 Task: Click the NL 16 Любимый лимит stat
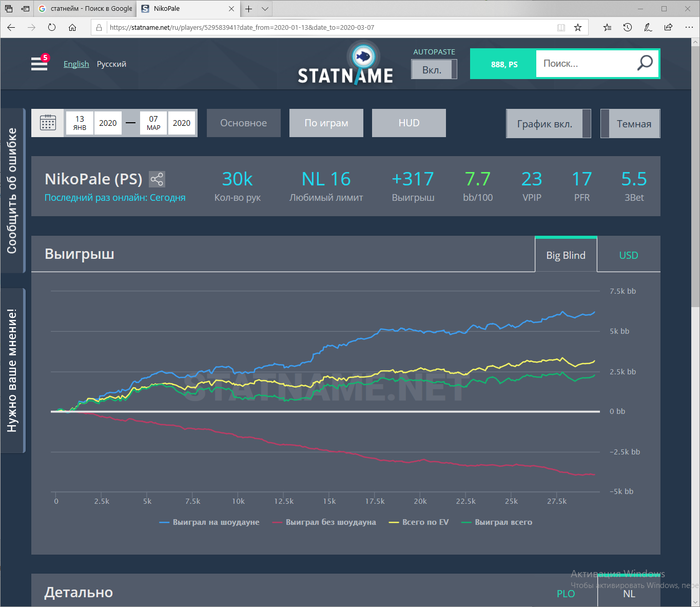point(326,186)
